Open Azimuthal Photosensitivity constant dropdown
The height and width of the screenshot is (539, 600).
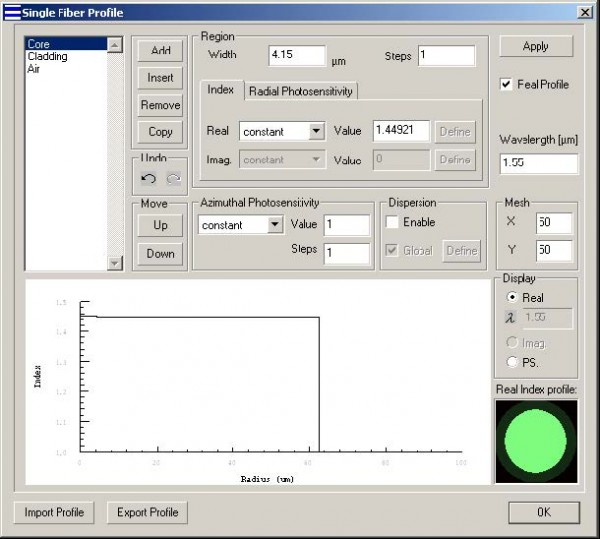coord(275,224)
